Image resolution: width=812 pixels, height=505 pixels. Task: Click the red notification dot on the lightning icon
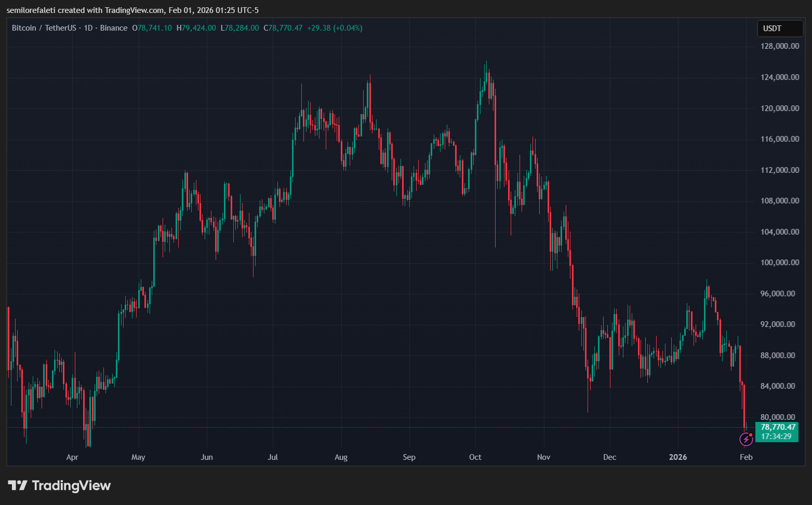(751, 435)
